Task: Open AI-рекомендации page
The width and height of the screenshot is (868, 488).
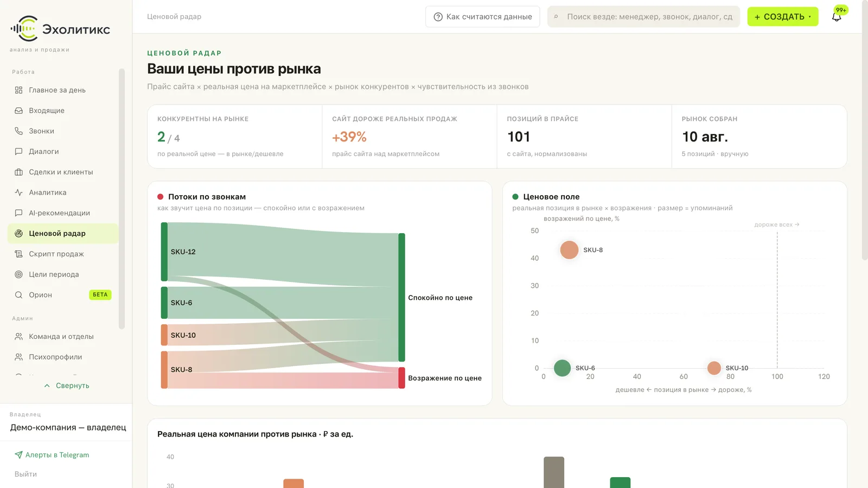Action: tap(63, 213)
